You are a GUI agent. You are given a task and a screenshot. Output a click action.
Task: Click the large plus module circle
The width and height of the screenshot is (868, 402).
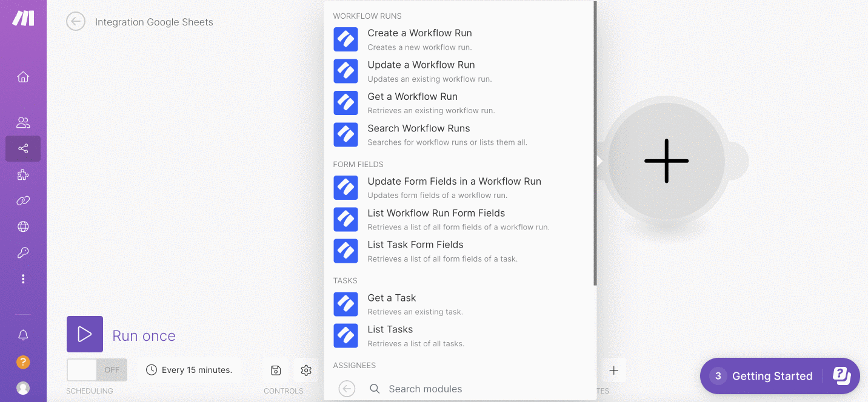click(x=666, y=161)
